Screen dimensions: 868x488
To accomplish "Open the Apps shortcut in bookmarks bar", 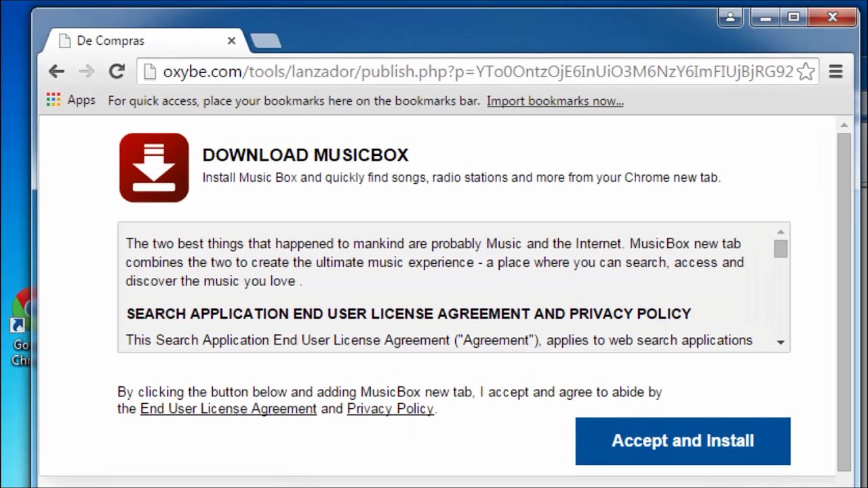I will (x=71, y=100).
